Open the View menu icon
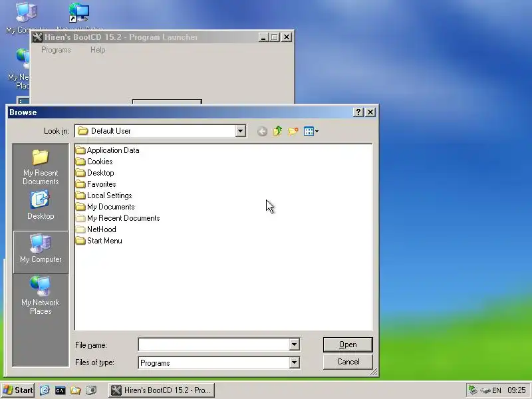The image size is (532, 399). tap(311, 131)
